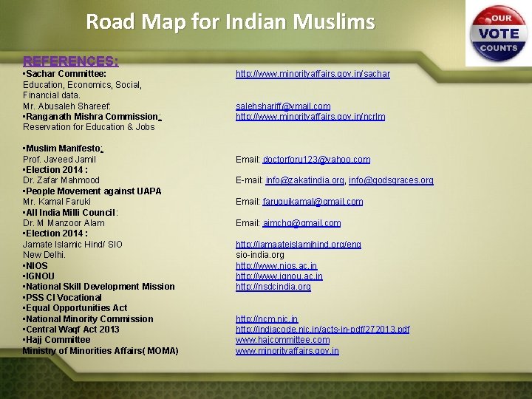Viewport: 532px width, 399px height.
Task: Open the http://nsdcindia.org link
Action: pyautogui.click(x=273, y=287)
